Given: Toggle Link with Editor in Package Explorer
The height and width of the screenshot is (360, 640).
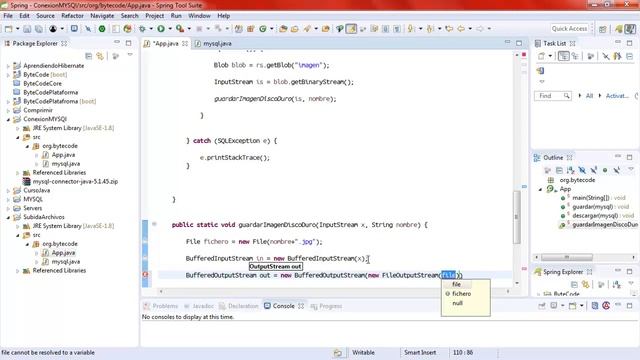Looking at the screenshot, I should pyautogui.click(x=100, y=56).
